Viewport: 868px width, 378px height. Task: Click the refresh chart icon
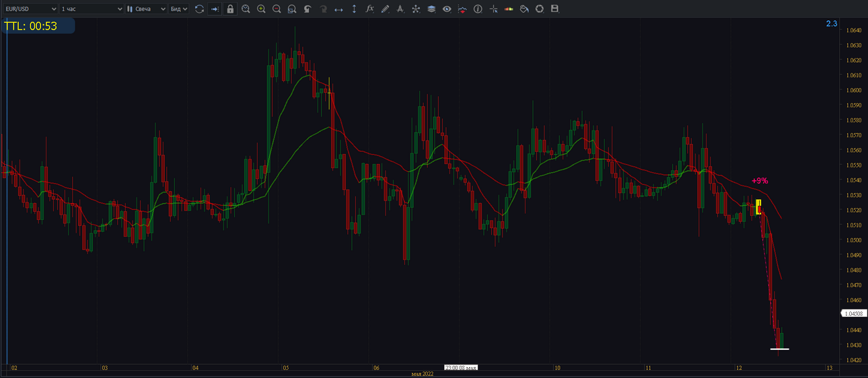coord(199,9)
